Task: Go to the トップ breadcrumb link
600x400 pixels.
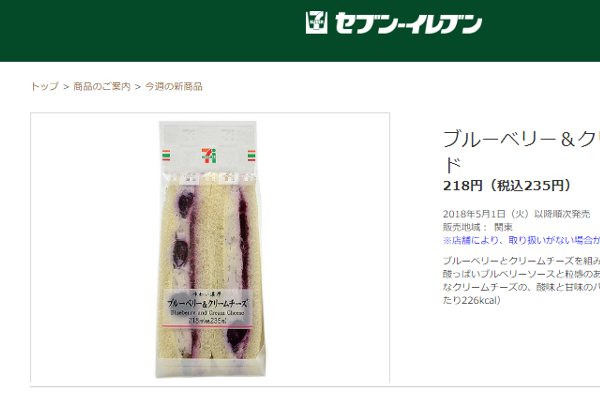Action: [x=45, y=87]
